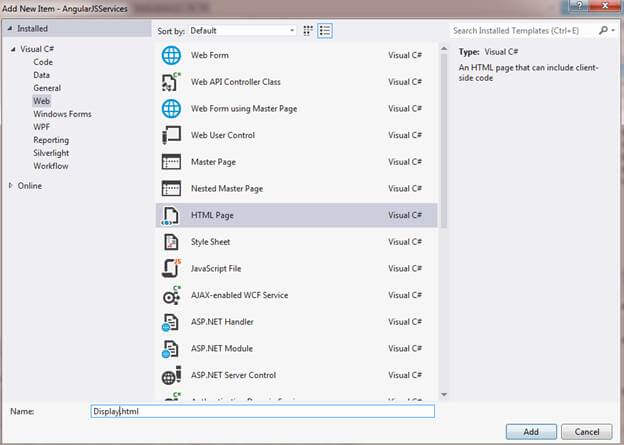Select the Workflow category
This screenshot has width=624, height=445.
(x=51, y=166)
